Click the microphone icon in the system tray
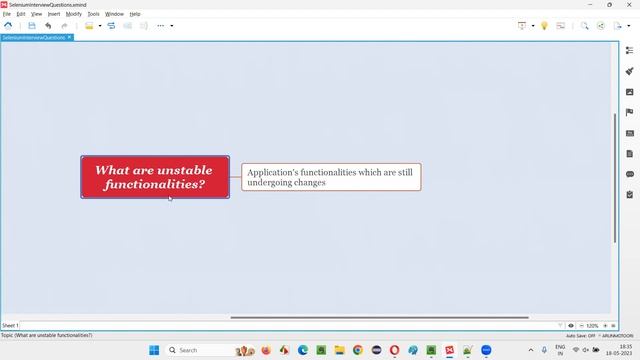Viewport: 640px width, 360px height. point(544,350)
